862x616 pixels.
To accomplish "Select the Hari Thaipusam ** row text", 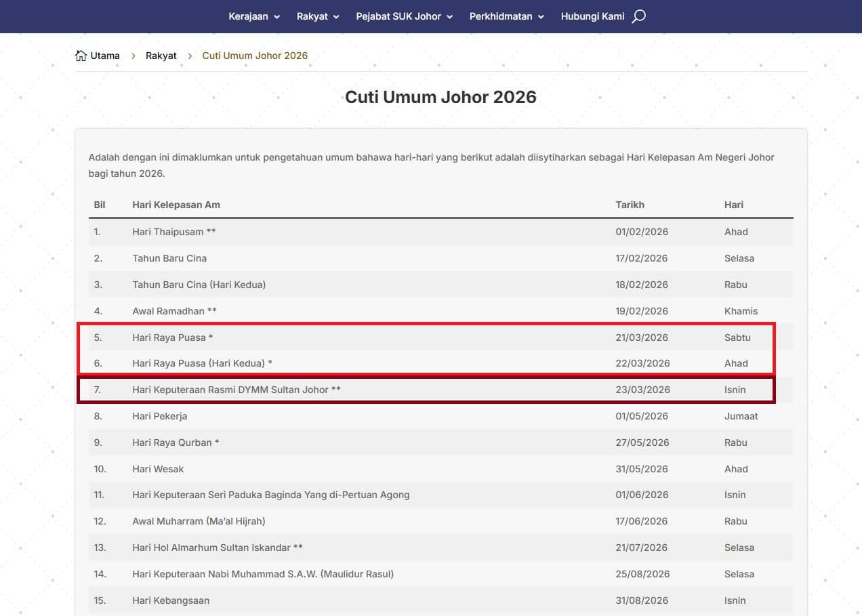I will pos(174,232).
